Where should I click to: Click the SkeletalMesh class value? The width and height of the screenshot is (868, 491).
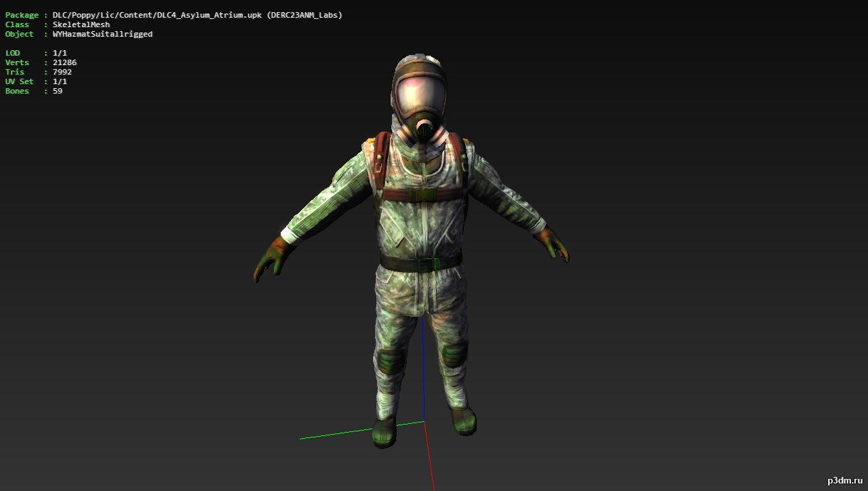click(x=81, y=24)
